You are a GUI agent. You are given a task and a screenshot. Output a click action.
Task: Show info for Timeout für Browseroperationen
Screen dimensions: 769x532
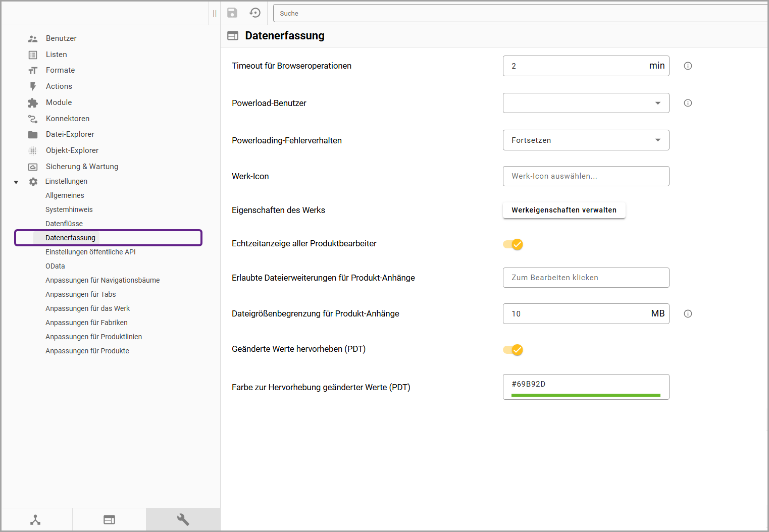click(x=688, y=66)
